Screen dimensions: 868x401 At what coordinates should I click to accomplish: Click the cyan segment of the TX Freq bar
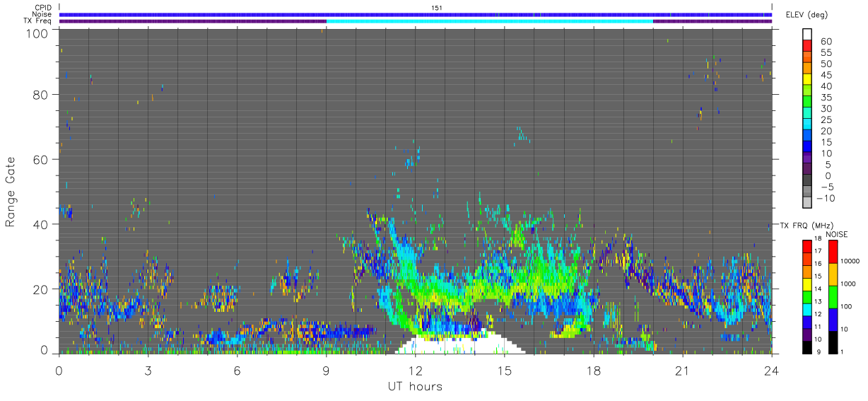point(489,21)
